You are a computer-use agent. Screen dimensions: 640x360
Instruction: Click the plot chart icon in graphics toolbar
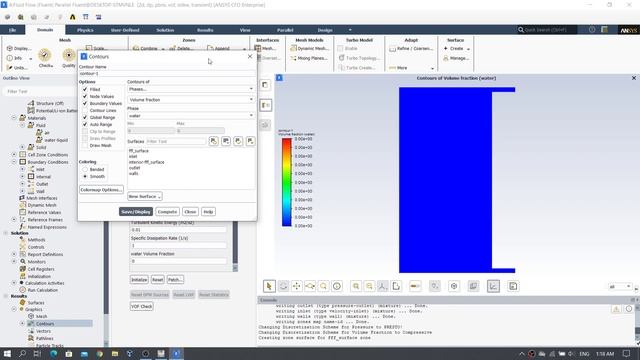(x=493, y=286)
